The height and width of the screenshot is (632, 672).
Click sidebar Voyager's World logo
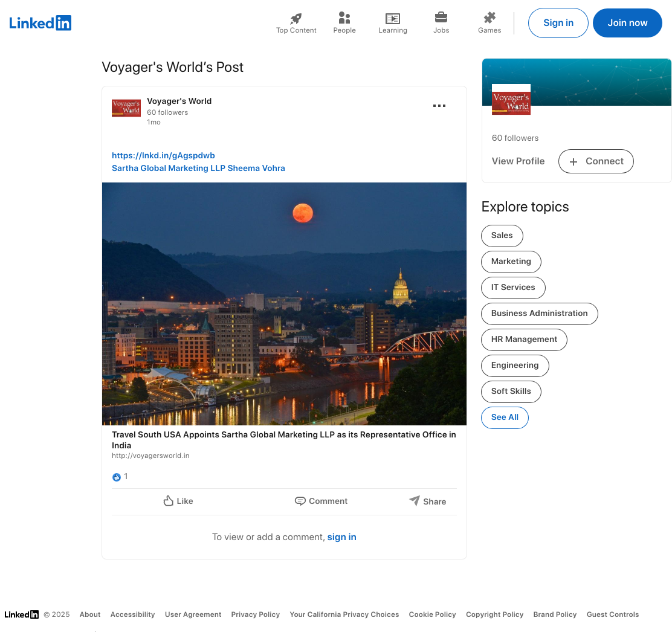(511, 100)
